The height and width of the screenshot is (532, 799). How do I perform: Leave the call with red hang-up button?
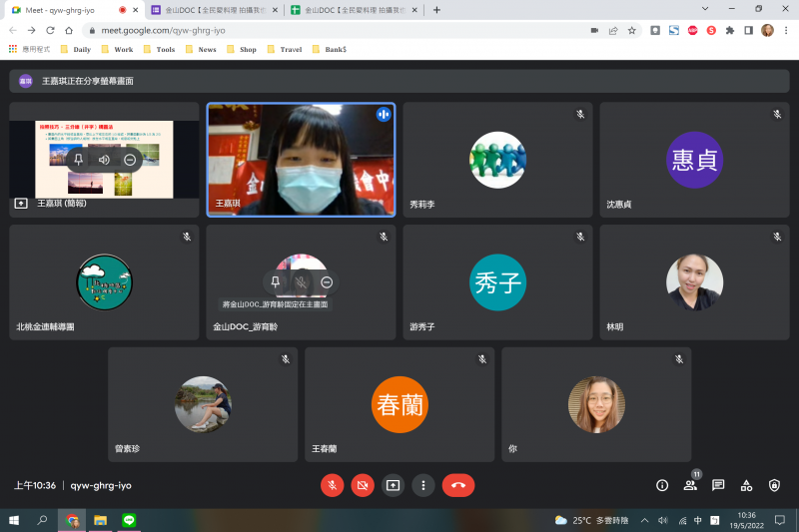click(458, 485)
